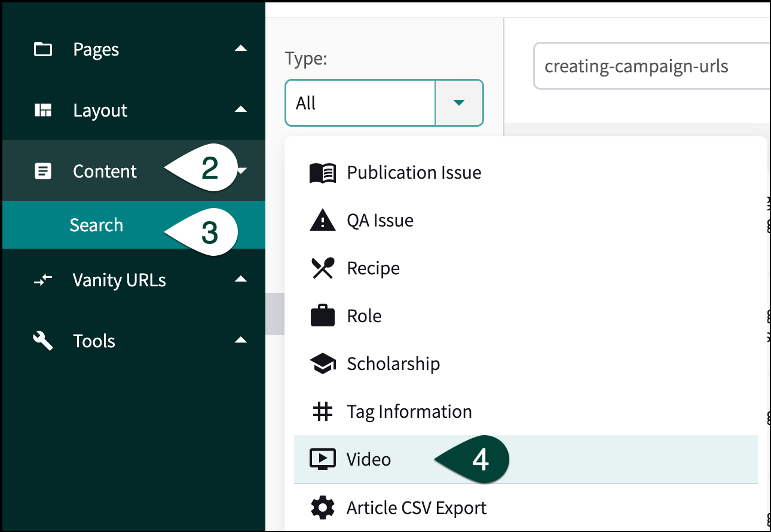Click the Recipe utensils icon
This screenshot has height=532, width=771.
point(323,268)
